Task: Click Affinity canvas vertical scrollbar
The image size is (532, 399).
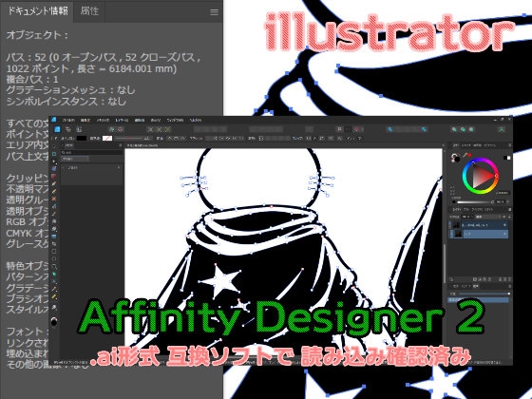Action: [444, 264]
